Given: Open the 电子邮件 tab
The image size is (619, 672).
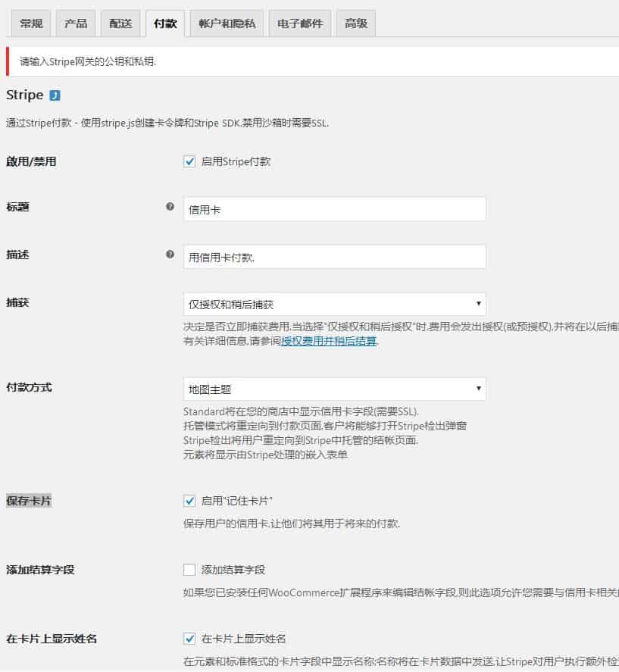Looking at the screenshot, I should point(299,23).
